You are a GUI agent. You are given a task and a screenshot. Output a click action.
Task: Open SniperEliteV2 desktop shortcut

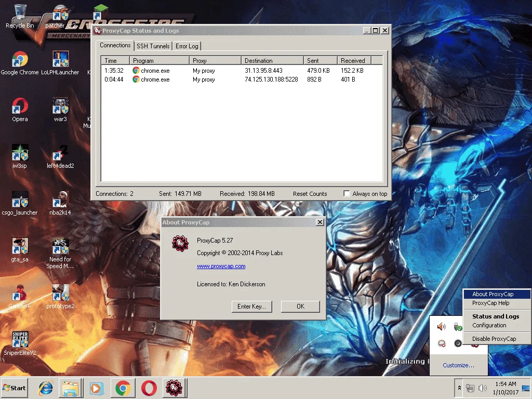(x=20, y=343)
